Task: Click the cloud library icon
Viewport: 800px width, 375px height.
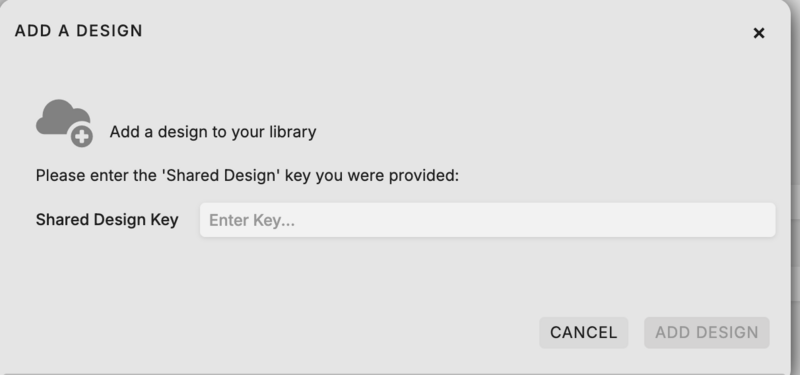Action: click(x=64, y=123)
